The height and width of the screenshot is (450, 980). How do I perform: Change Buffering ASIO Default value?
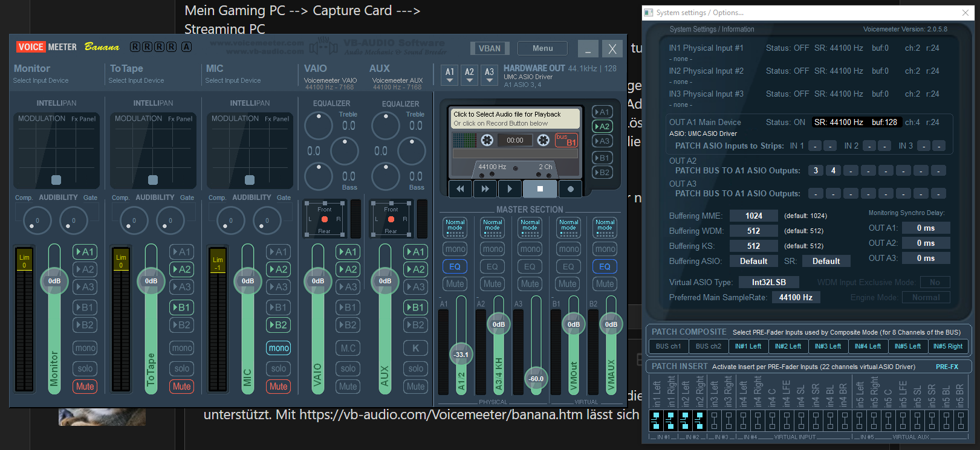coord(754,261)
